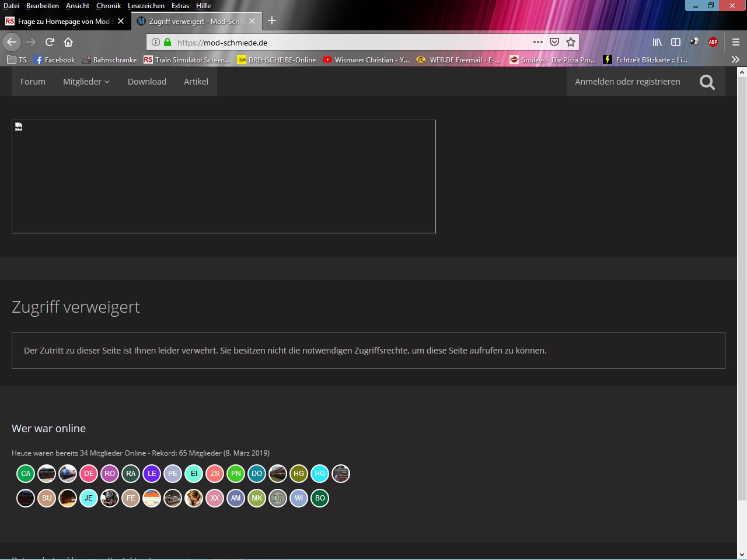747x560 pixels.
Task: Close the 'Zugriff verweigert' tab
Action: (x=252, y=21)
